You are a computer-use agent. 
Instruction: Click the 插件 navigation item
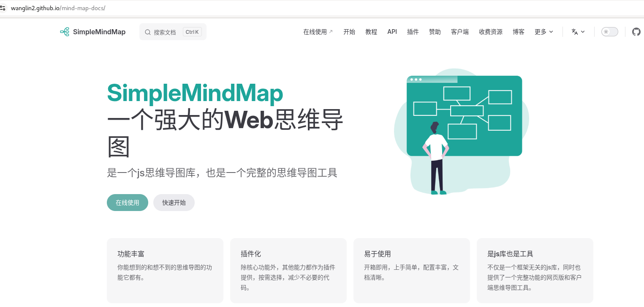[413, 32]
